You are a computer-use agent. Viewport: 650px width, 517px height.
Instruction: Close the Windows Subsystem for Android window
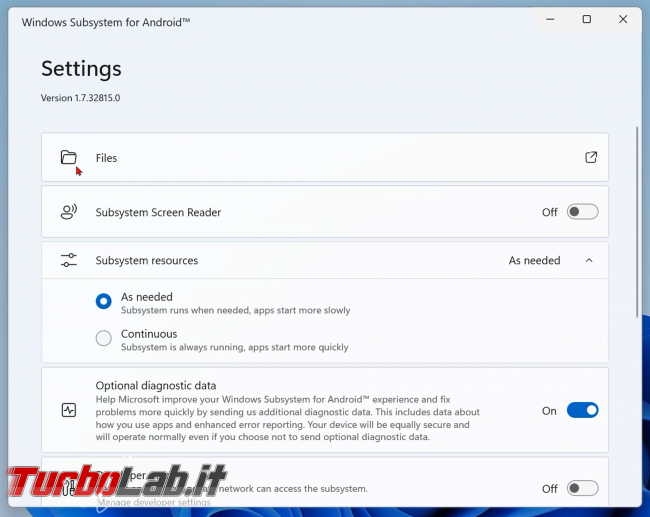[x=623, y=19]
